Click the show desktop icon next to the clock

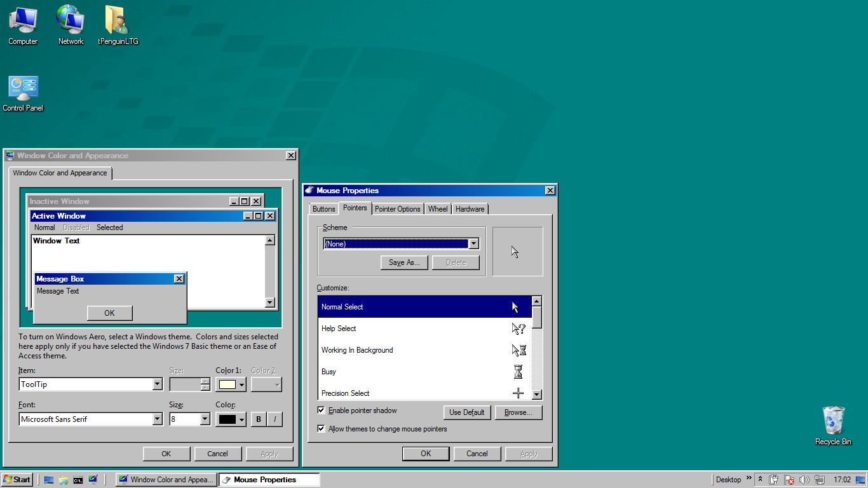[x=861, y=480]
